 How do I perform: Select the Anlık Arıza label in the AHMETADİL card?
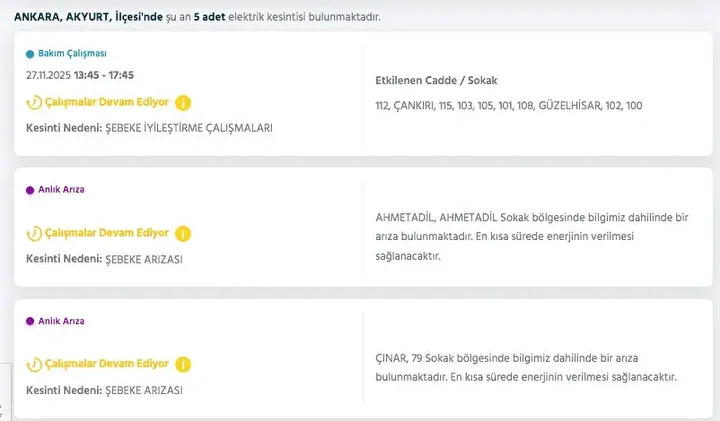point(61,189)
